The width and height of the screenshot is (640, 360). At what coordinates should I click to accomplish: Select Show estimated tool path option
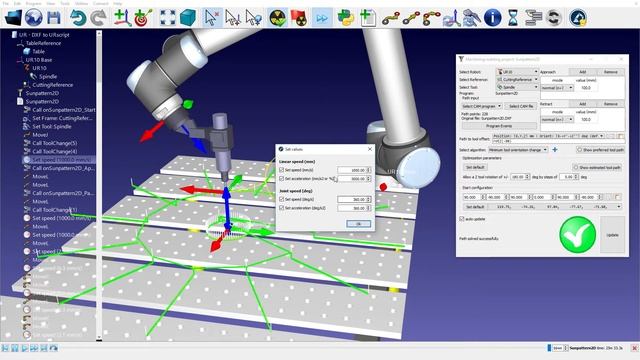(x=597, y=167)
